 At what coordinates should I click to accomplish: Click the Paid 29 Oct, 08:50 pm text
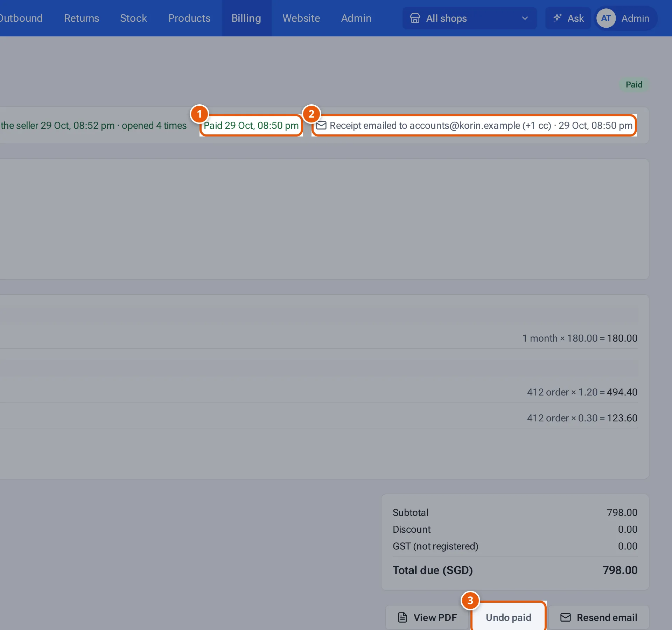coord(251,125)
